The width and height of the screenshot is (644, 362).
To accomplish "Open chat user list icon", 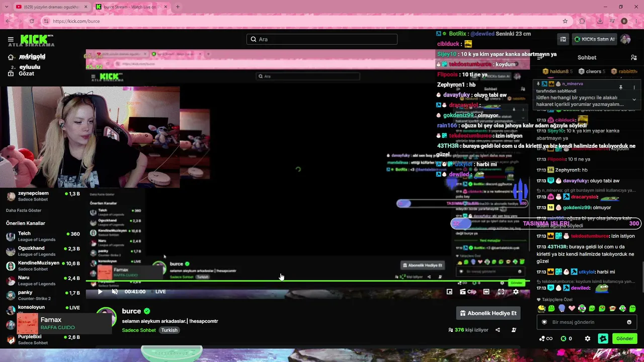I will point(633,57).
